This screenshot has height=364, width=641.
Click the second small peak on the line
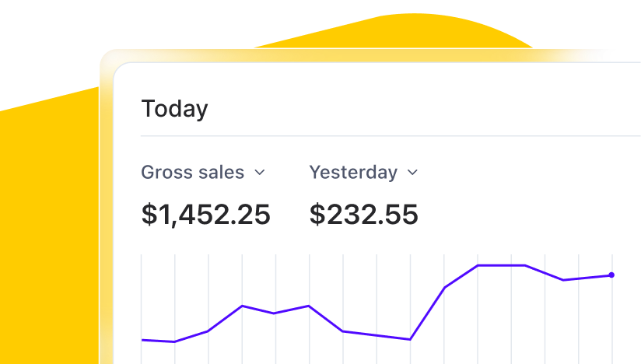309,306
